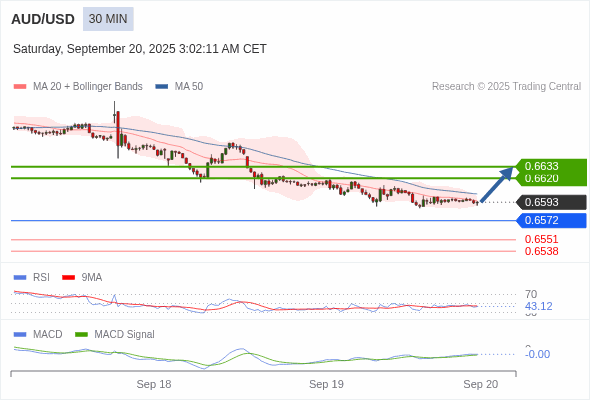This screenshot has height=400, width=590.
Task: Click the MACD blue legend marker
Action: click(x=20, y=335)
